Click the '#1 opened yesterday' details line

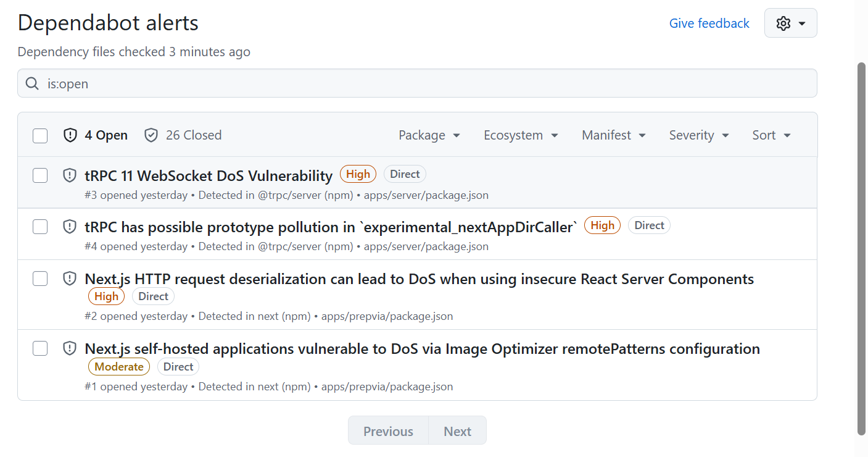[269, 387]
